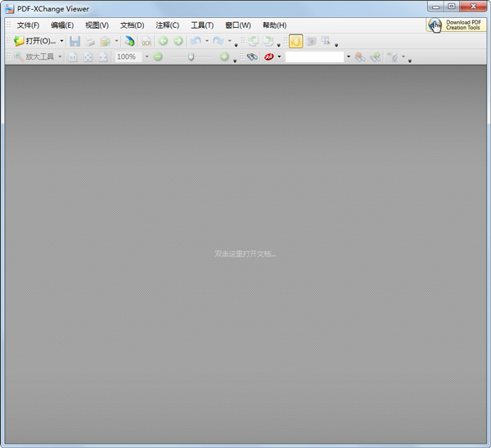Click the Rotate counterclockwise icon

click(254, 41)
